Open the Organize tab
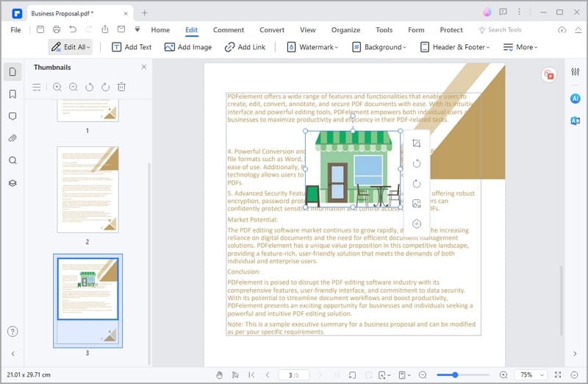The width and height of the screenshot is (588, 384). (345, 29)
